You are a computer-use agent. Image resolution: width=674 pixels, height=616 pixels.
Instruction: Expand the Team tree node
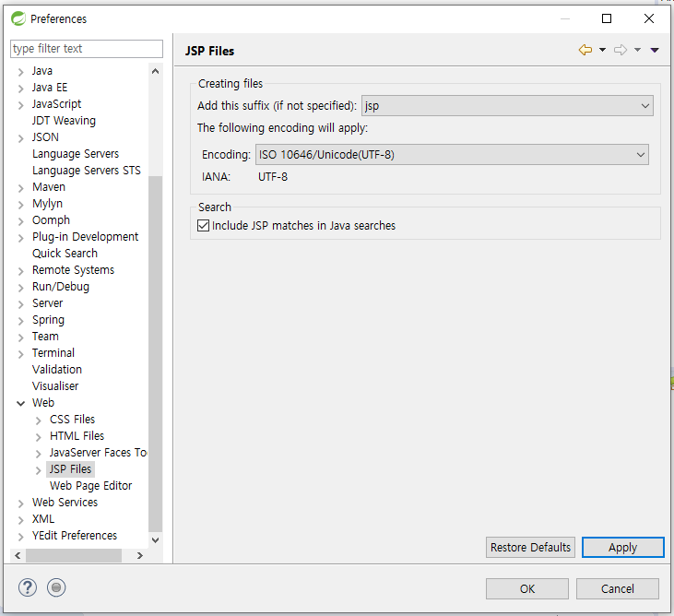point(20,338)
